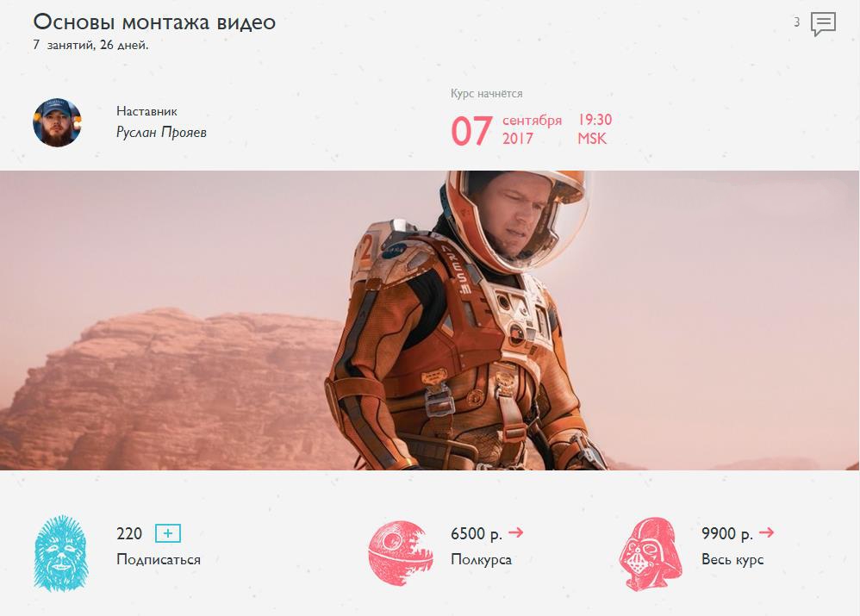
Task: Click the 9900 р. price
Action: tap(726, 533)
